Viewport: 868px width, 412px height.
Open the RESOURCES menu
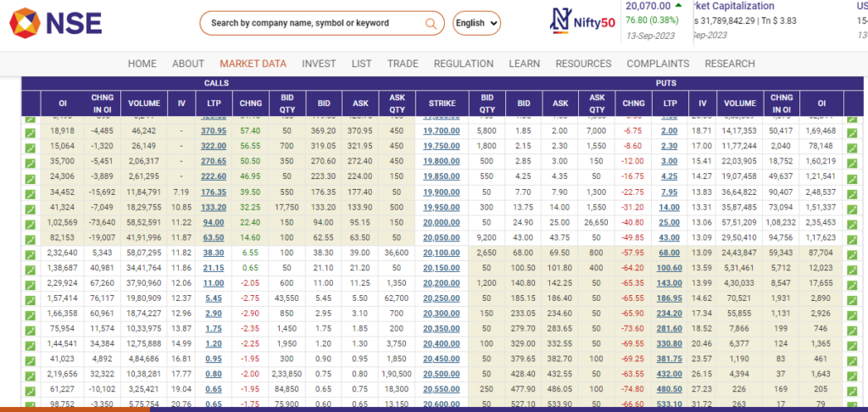[583, 64]
